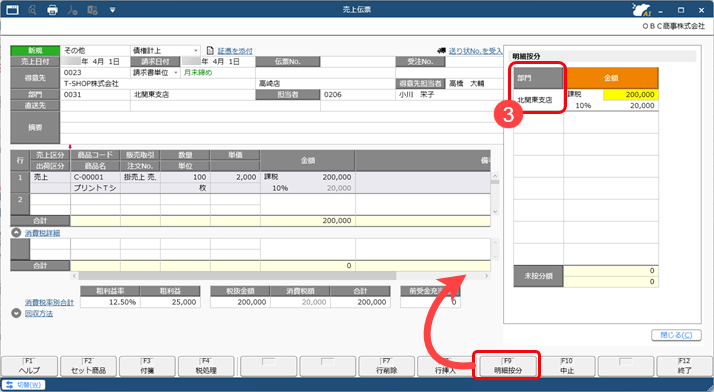
Task: Open print preview with magnifier icon
Action: pyautogui.click(x=32, y=10)
